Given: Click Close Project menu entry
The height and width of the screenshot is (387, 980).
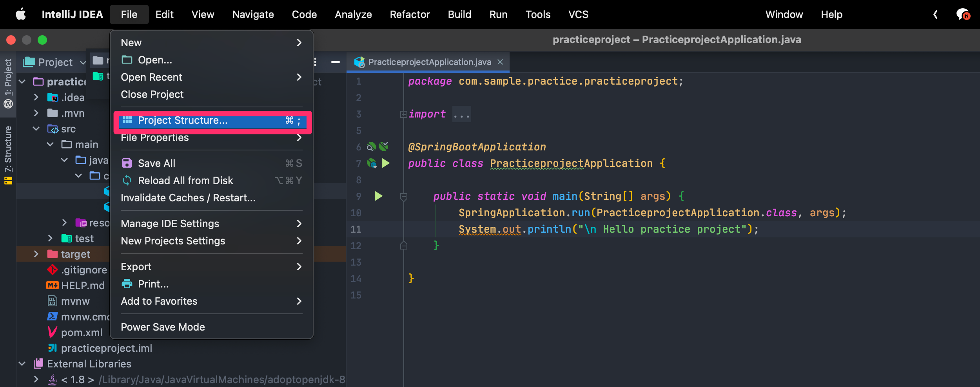Looking at the screenshot, I should point(152,94).
